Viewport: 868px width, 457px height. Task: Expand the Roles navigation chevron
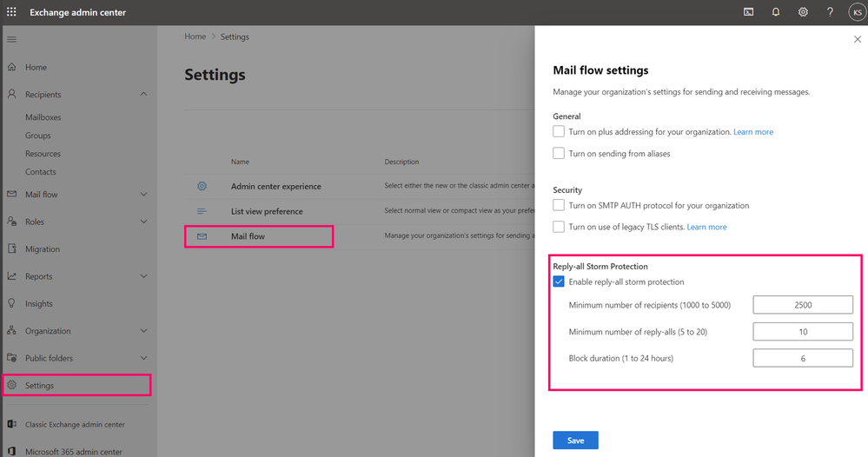pos(143,222)
